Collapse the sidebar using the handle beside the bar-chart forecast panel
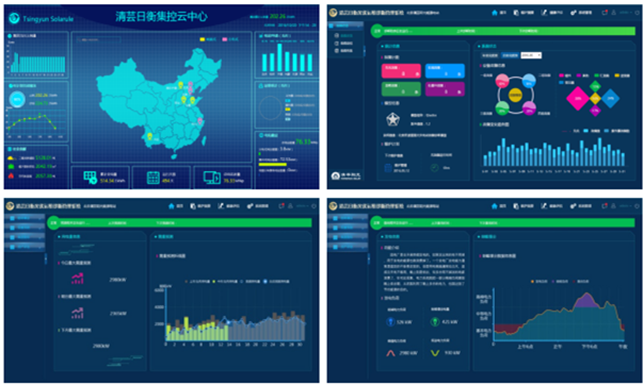Screen dimensions: 644x384 click(46, 259)
